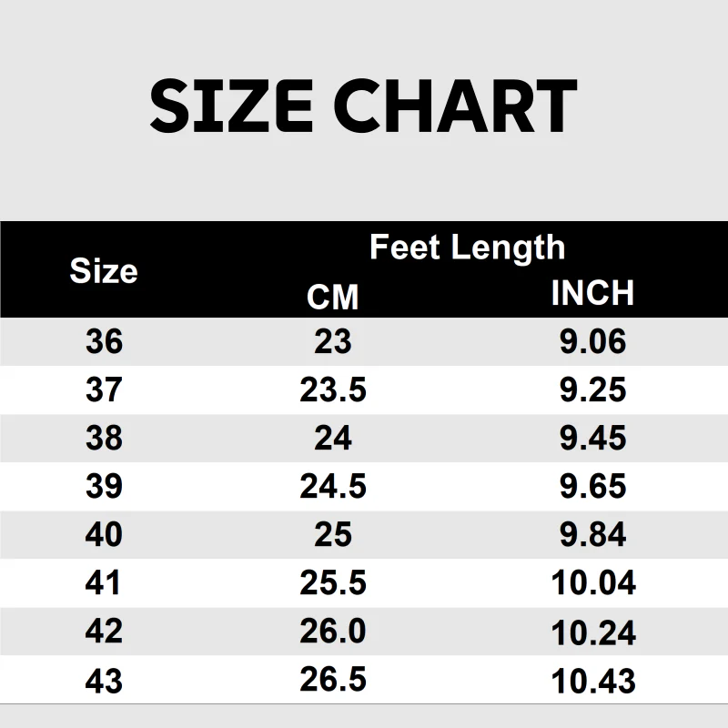Click size 43 row label

(x=104, y=680)
